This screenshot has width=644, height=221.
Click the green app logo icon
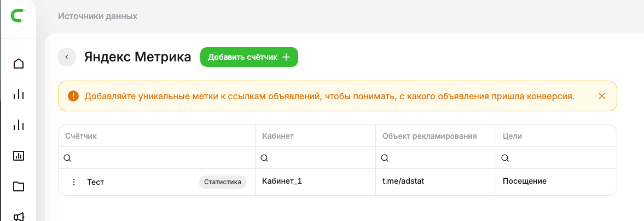tap(18, 16)
